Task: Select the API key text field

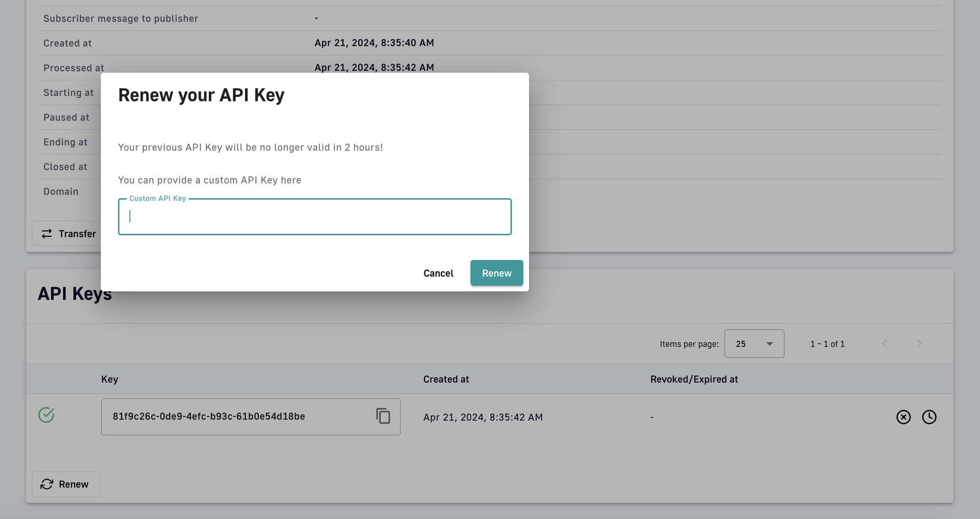Action: click(x=238, y=416)
